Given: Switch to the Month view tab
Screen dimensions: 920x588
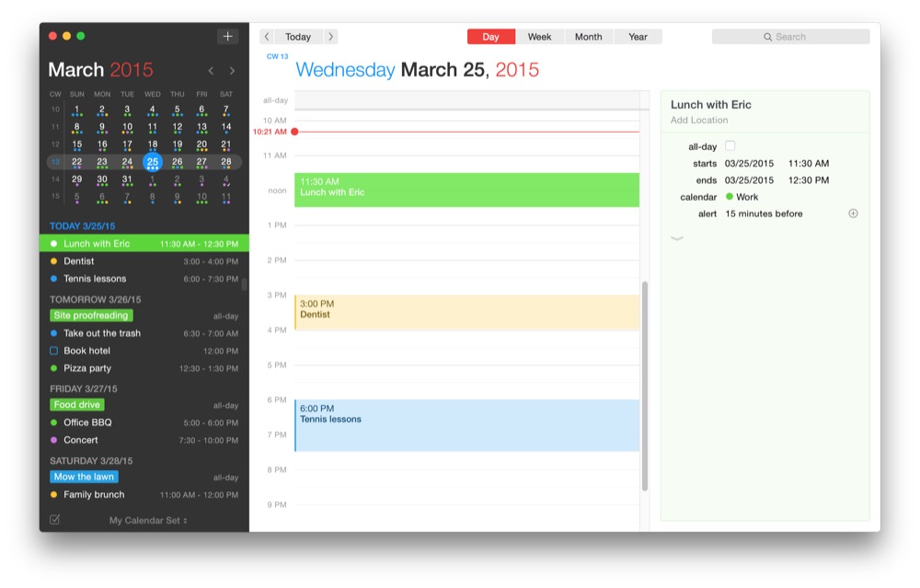Looking at the screenshot, I should 589,37.
